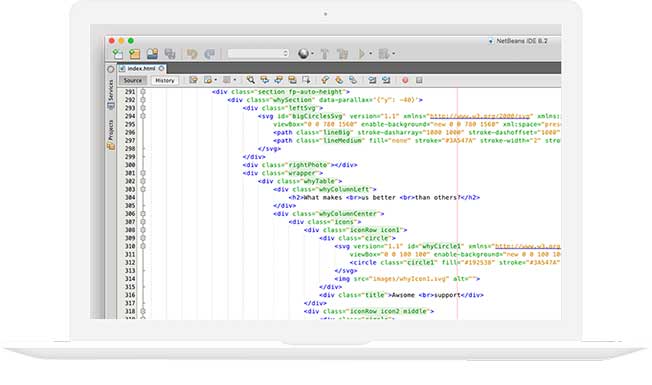Viewport: 652px width, 385px height.
Task: Click the "rightPhoto" class value
Action: click(x=309, y=165)
